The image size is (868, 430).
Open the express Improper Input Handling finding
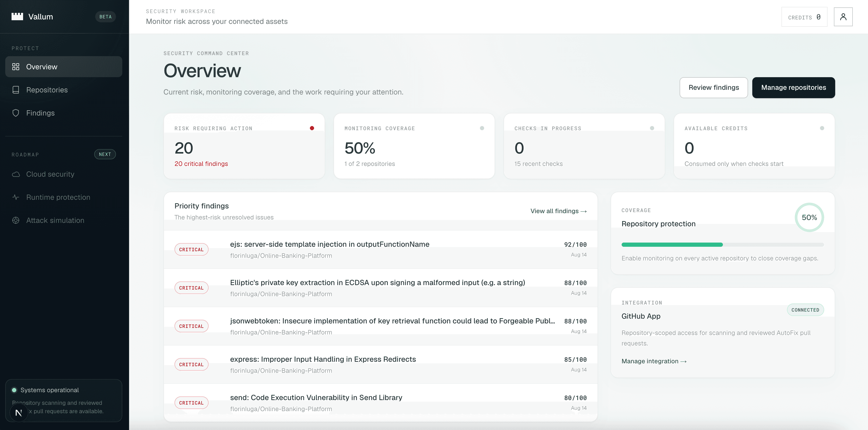click(x=380, y=365)
